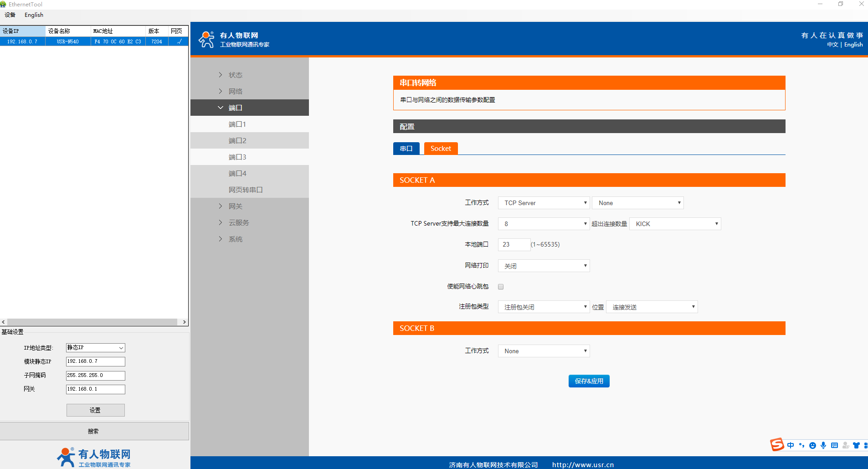Switch to the 串口 tab
The image size is (868, 469).
(406, 149)
